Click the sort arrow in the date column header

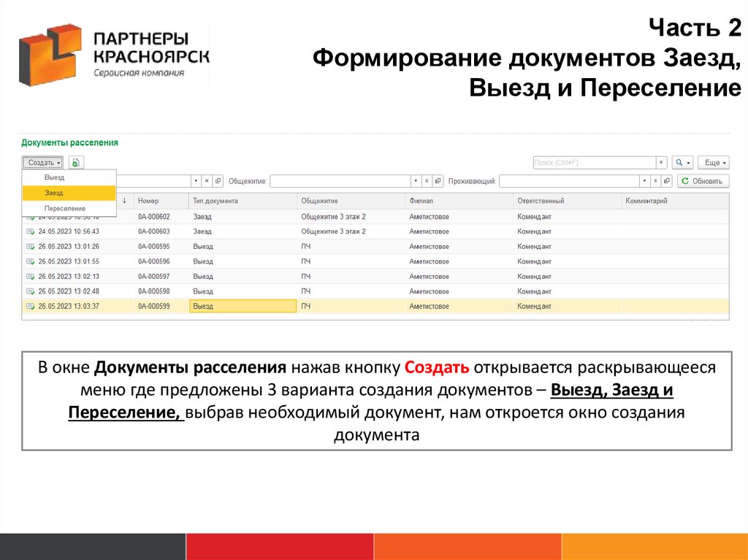pos(124,201)
